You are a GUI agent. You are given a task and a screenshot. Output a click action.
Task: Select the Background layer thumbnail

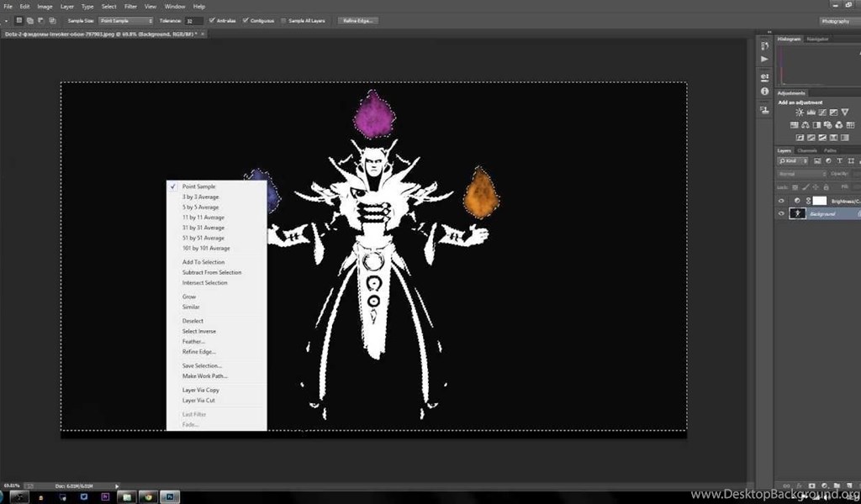[x=797, y=213]
